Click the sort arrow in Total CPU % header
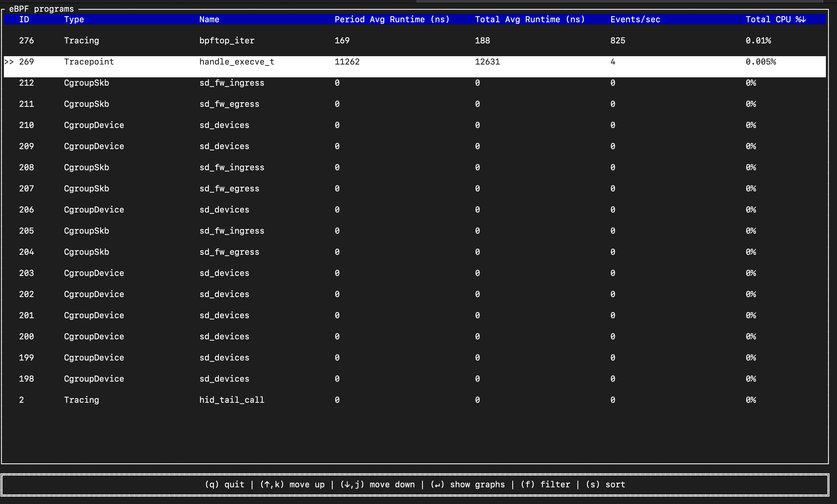This screenshot has width=837, height=504. click(803, 20)
